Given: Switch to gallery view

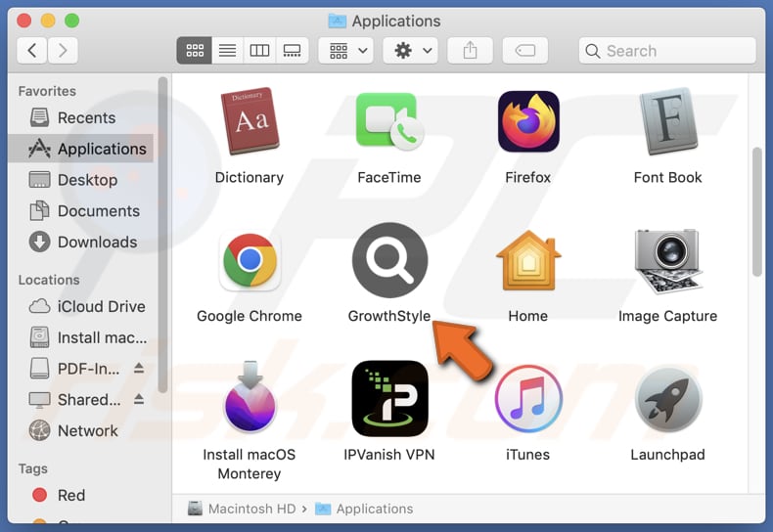Looking at the screenshot, I should tap(292, 50).
